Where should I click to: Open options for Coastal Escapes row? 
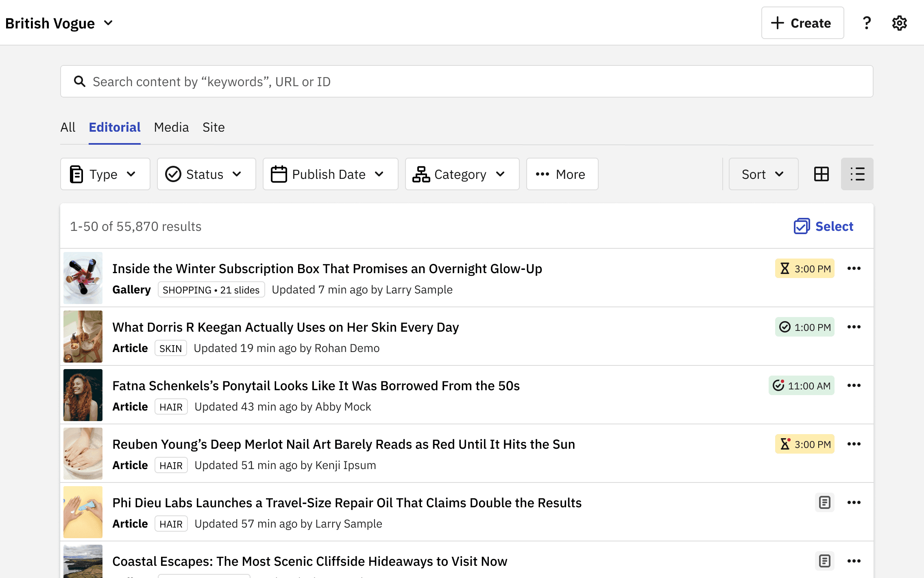pyautogui.click(x=854, y=561)
